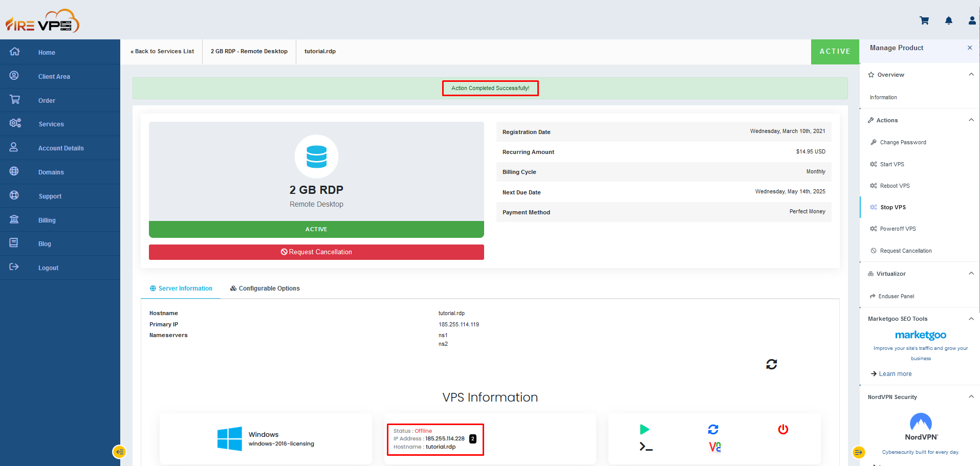Image resolution: width=980 pixels, height=466 pixels.
Task: Collapse left sidebar with yellow arrow button
Action: click(x=119, y=452)
